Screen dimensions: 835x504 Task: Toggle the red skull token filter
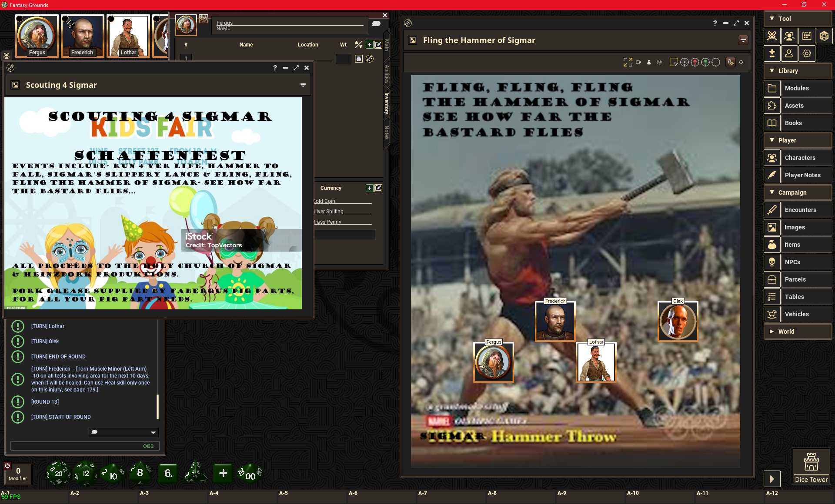coord(695,62)
